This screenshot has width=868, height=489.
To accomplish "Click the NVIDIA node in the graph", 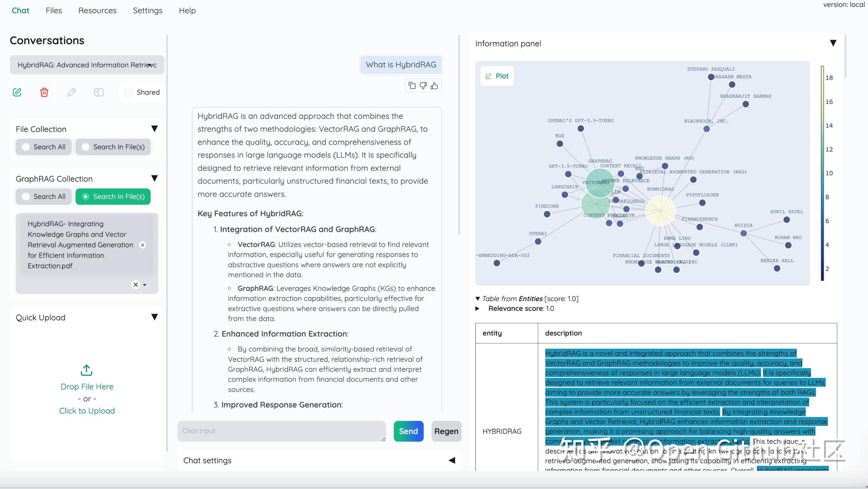I will pyautogui.click(x=743, y=233).
